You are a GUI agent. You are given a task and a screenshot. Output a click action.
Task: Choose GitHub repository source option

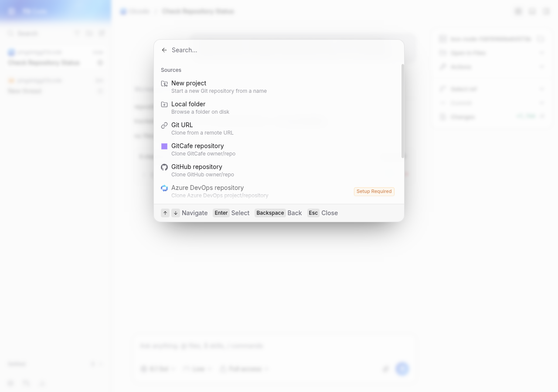click(278, 171)
